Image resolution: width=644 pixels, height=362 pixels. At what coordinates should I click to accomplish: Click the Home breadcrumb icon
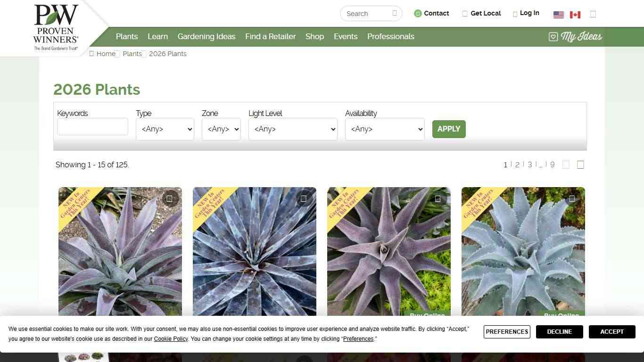(x=91, y=53)
